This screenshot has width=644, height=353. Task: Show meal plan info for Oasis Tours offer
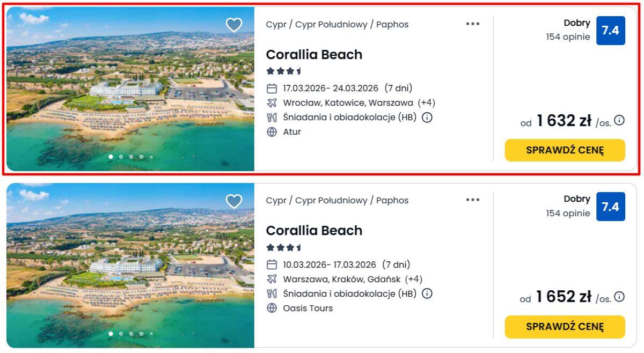427,293
